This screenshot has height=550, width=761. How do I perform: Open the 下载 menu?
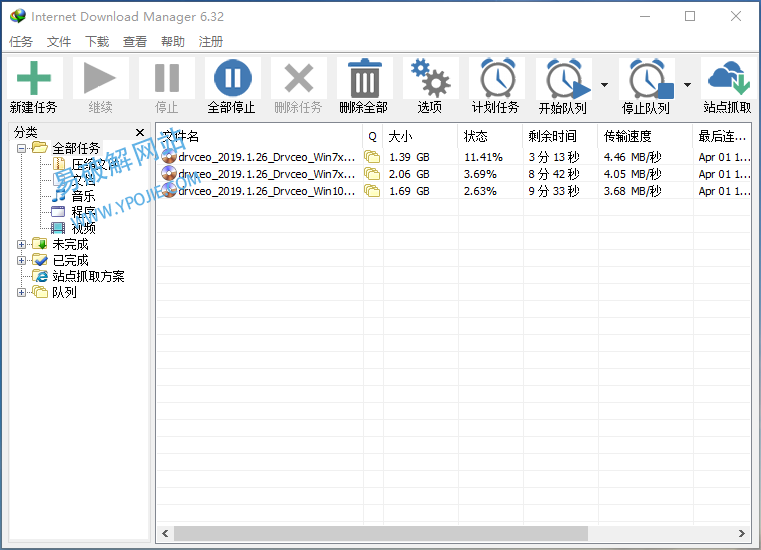(97, 42)
